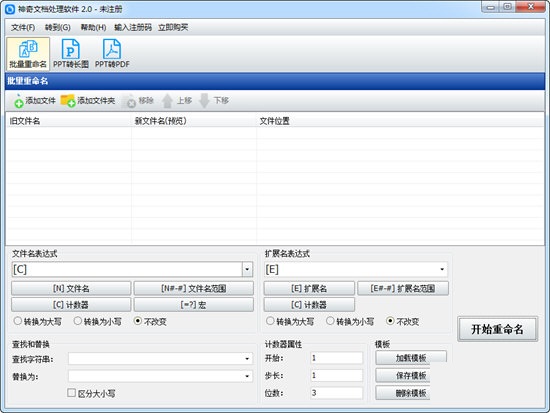Expand the 文件名表达式 dropdown arrow

click(x=247, y=269)
